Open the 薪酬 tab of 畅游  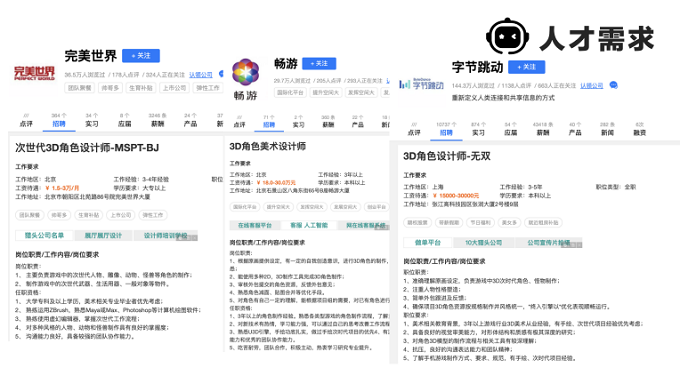click(328, 122)
